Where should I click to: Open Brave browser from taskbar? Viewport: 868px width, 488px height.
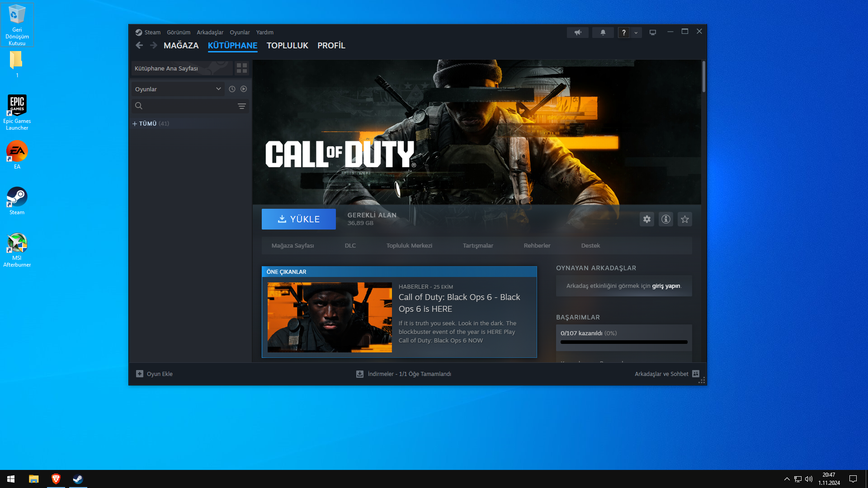pos(56,479)
